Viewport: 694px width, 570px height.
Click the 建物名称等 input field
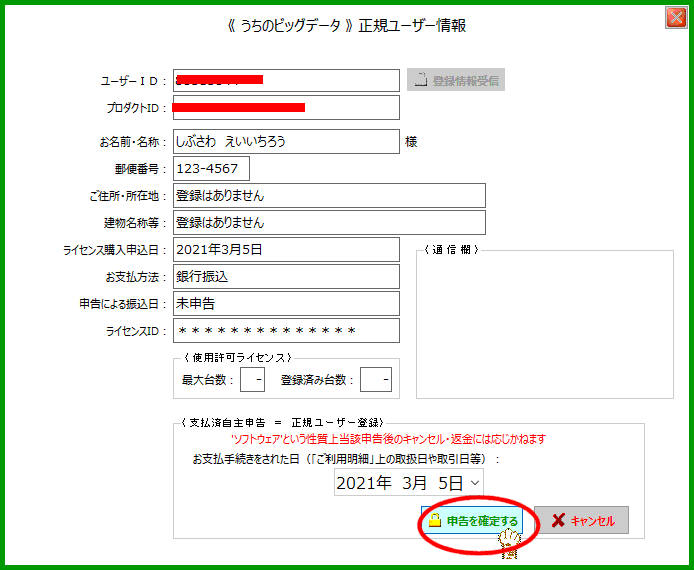pos(329,223)
